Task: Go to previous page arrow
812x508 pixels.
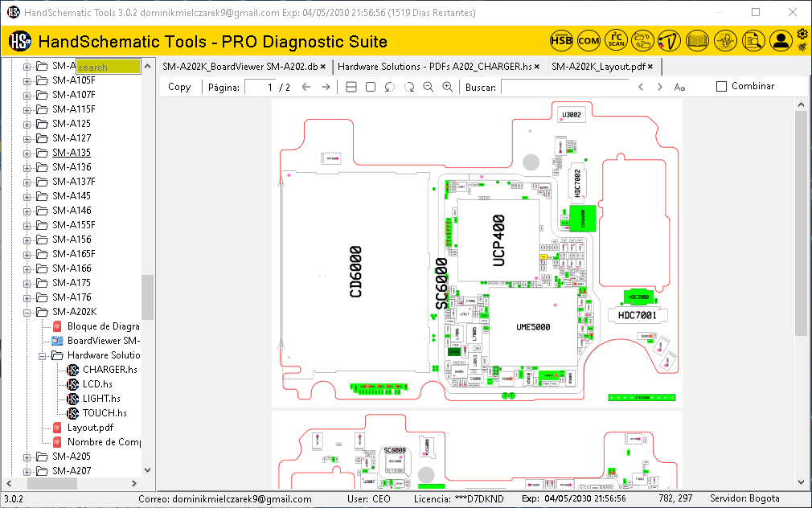Action: pyautogui.click(x=306, y=87)
